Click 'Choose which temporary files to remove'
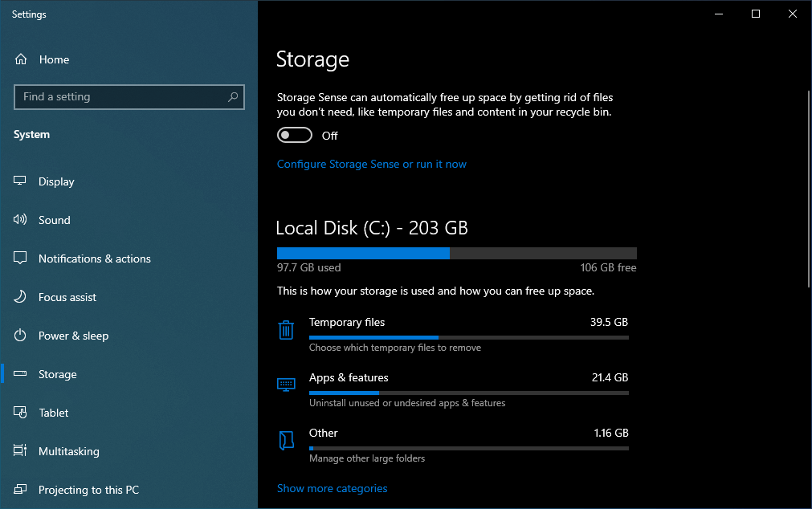The height and width of the screenshot is (509, 812). click(x=395, y=348)
